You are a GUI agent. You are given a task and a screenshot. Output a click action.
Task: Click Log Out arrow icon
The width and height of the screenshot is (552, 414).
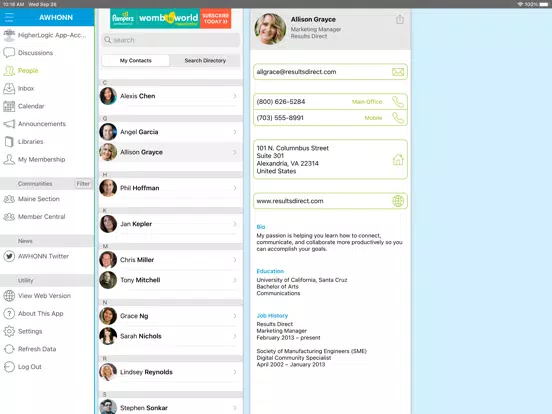pyautogui.click(x=9, y=367)
